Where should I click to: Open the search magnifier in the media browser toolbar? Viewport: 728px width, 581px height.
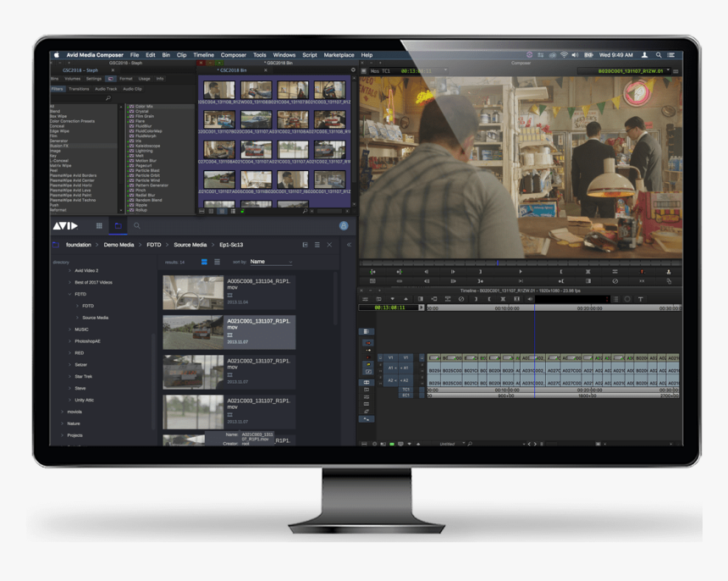(137, 225)
